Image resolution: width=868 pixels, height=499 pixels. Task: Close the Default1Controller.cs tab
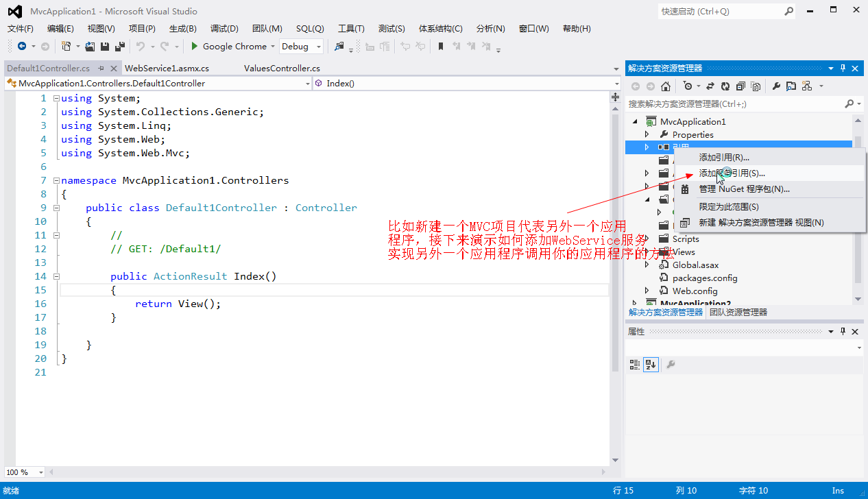(113, 69)
